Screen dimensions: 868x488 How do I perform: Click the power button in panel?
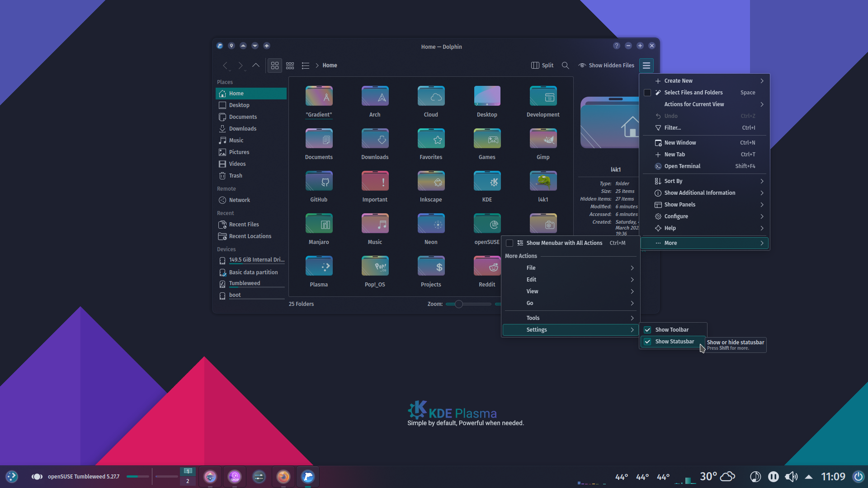[x=858, y=477]
